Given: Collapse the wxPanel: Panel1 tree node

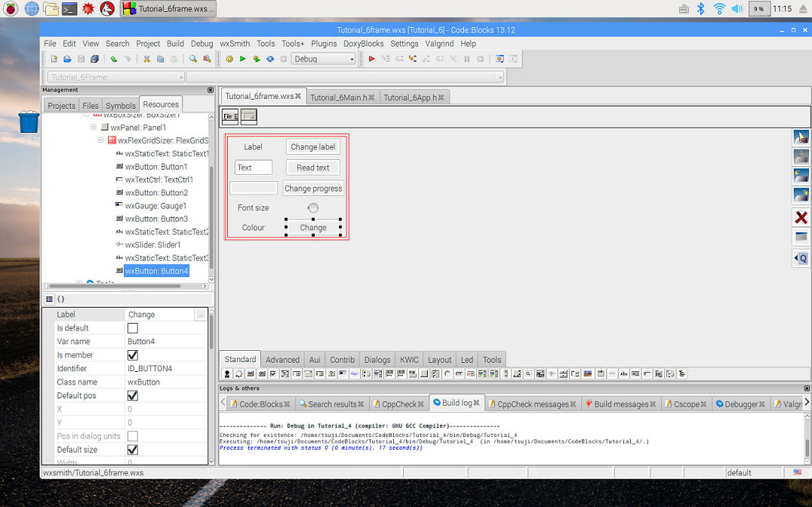Looking at the screenshot, I should tap(94, 127).
